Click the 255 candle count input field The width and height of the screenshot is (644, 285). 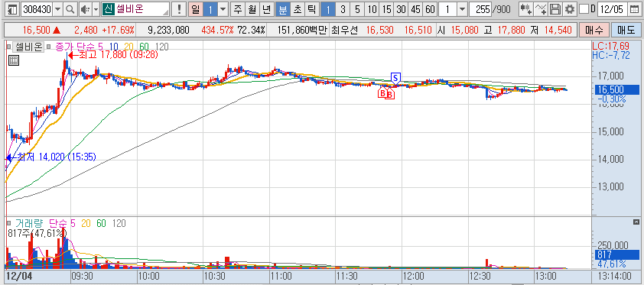481,9
